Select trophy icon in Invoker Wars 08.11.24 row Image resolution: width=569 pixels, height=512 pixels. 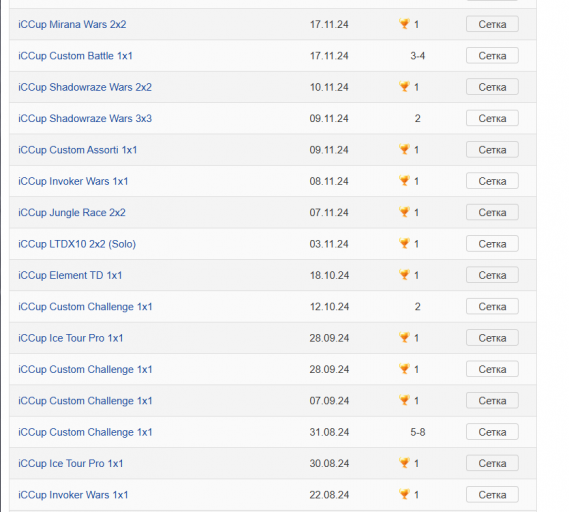404,180
